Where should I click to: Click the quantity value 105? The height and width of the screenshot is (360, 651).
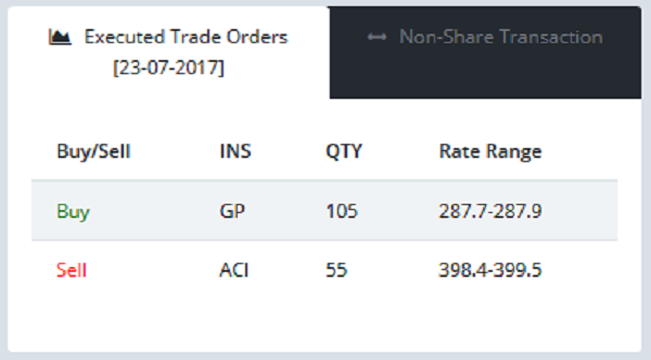(342, 211)
